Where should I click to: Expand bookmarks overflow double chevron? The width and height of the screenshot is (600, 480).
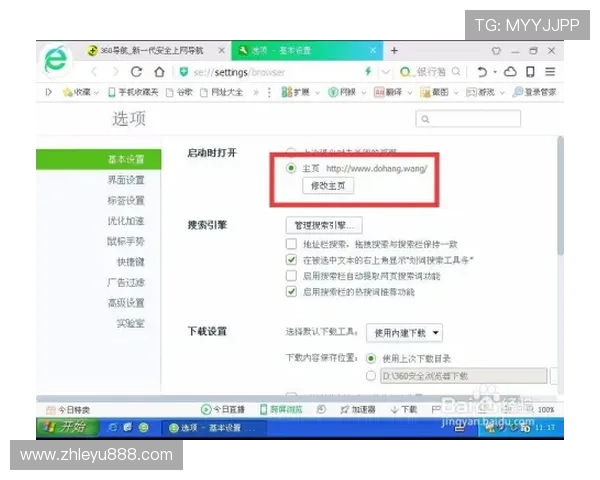click(256, 92)
